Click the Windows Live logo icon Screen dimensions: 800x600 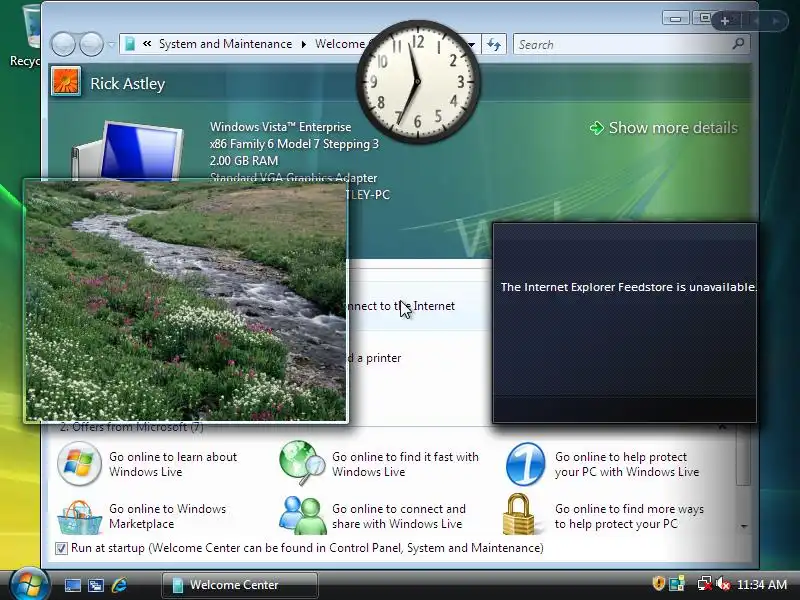click(79, 463)
